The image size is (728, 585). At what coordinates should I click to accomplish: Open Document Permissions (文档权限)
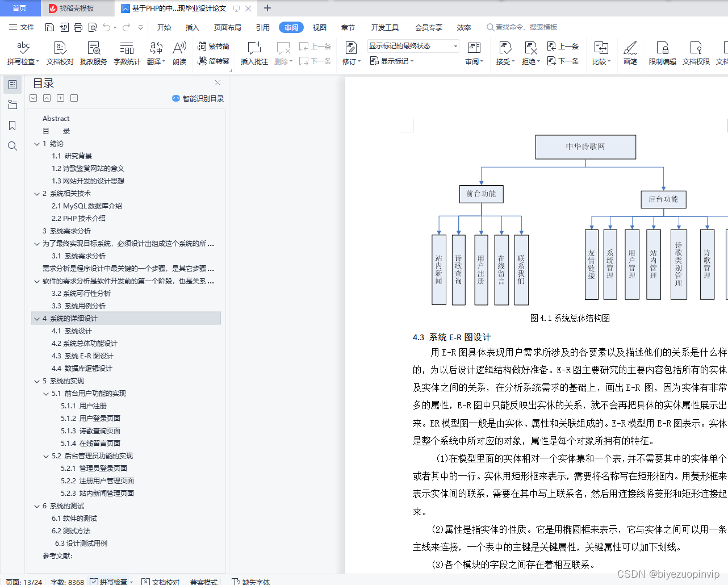[696, 53]
